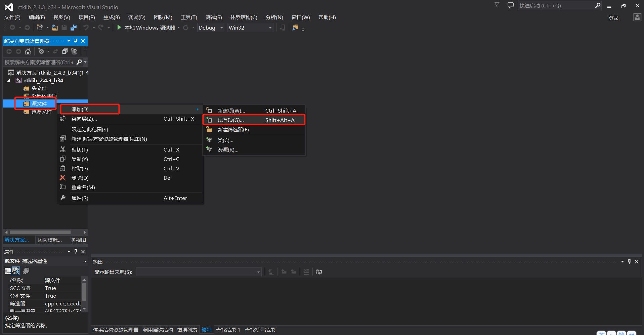Click the search icon in Solution Explorer search box
This screenshot has height=335, width=644.
[80, 62]
